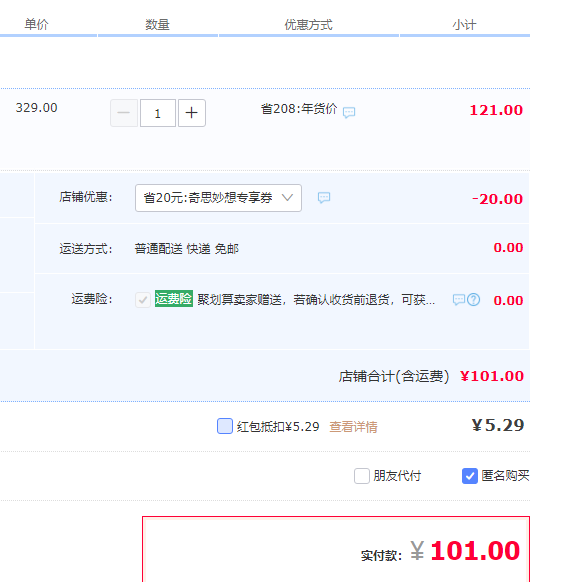Click the 优惠方式 column header

pos(308,25)
